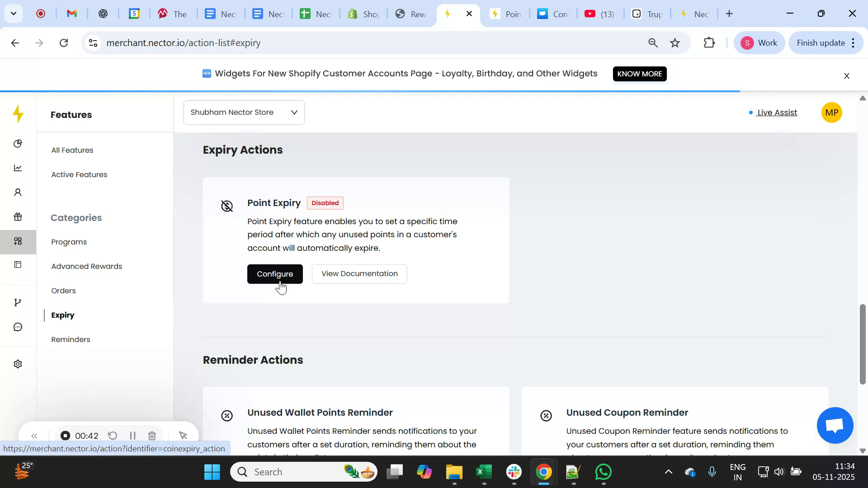The height and width of the screenshot is (488, 868).
Task: Open the Reminders section in sidebar
Action: click(x=70, y=339)
